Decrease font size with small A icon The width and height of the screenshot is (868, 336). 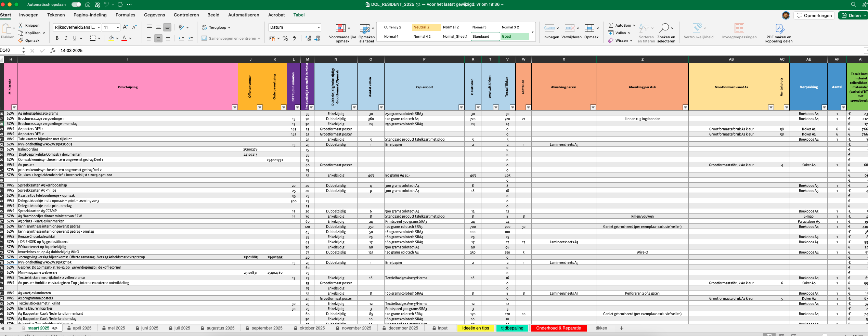[x=134, y=27]
